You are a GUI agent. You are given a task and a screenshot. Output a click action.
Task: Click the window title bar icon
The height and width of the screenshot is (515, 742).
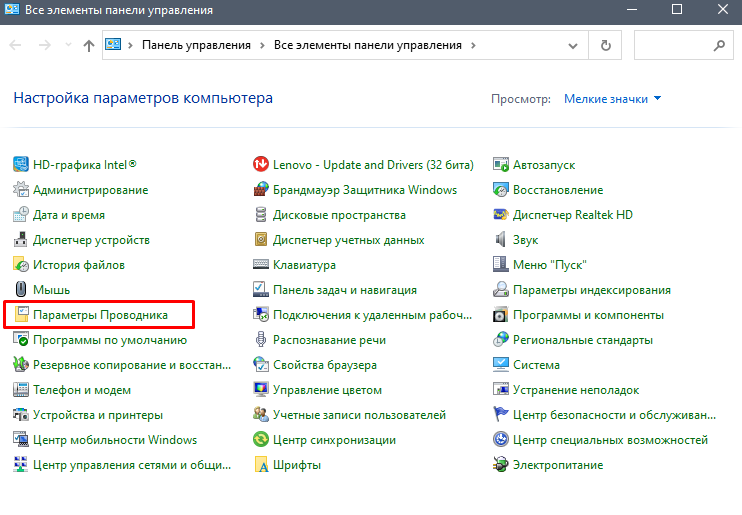pos(12,9)
